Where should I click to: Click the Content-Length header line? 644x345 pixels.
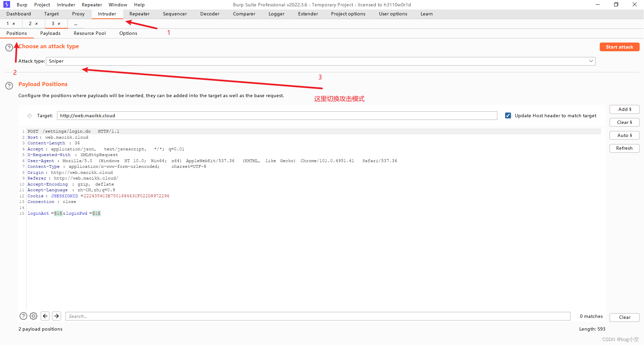point(54,143)
